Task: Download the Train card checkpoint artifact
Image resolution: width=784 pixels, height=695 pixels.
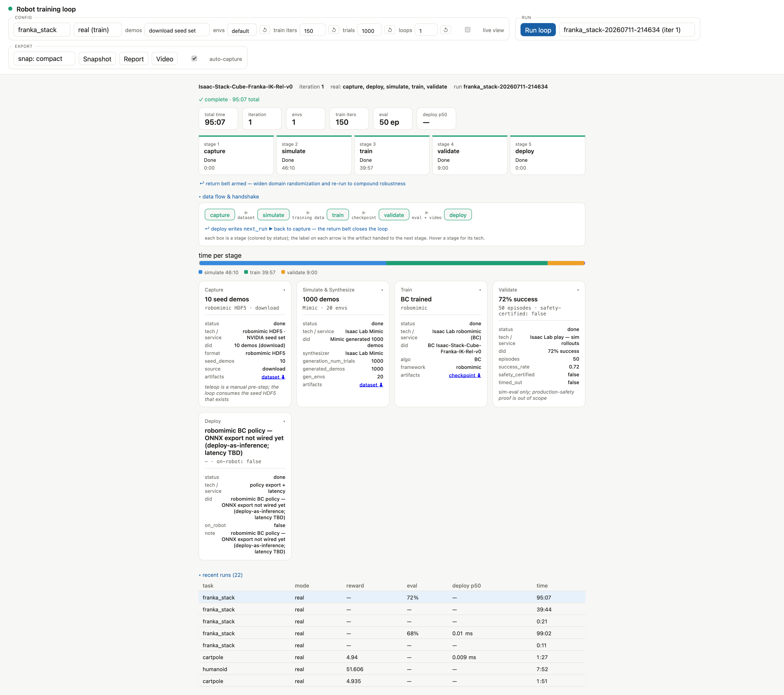Action: [x=465, y=375]
